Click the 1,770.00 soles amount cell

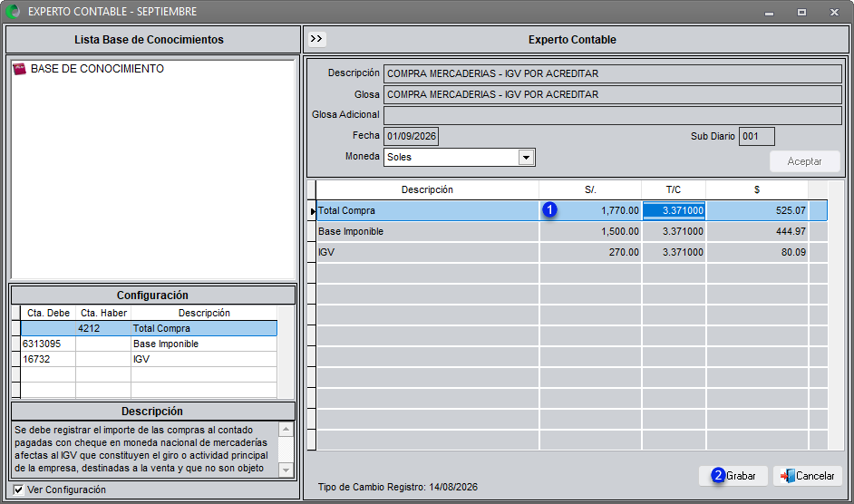tap(590, 210)
